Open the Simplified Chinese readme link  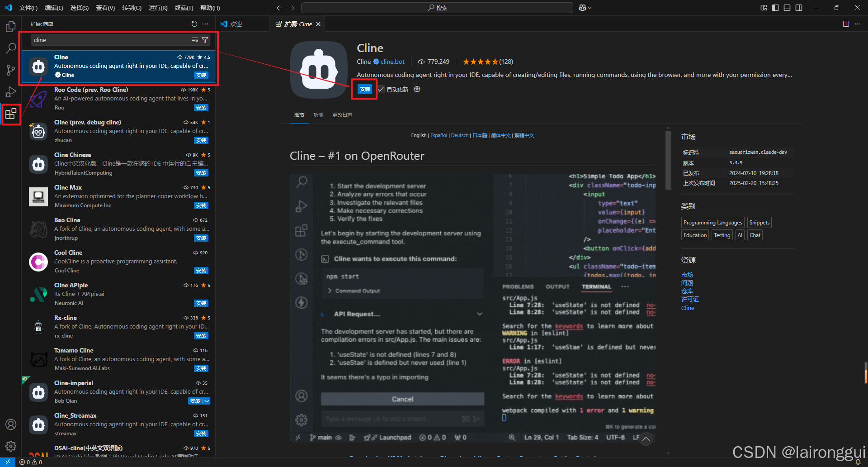pyautogui.click(x=501, y=135)
